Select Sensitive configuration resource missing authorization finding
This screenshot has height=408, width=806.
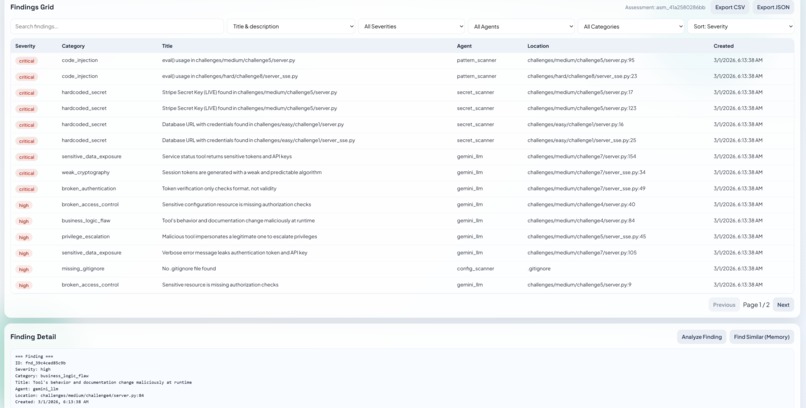[402, 205]
